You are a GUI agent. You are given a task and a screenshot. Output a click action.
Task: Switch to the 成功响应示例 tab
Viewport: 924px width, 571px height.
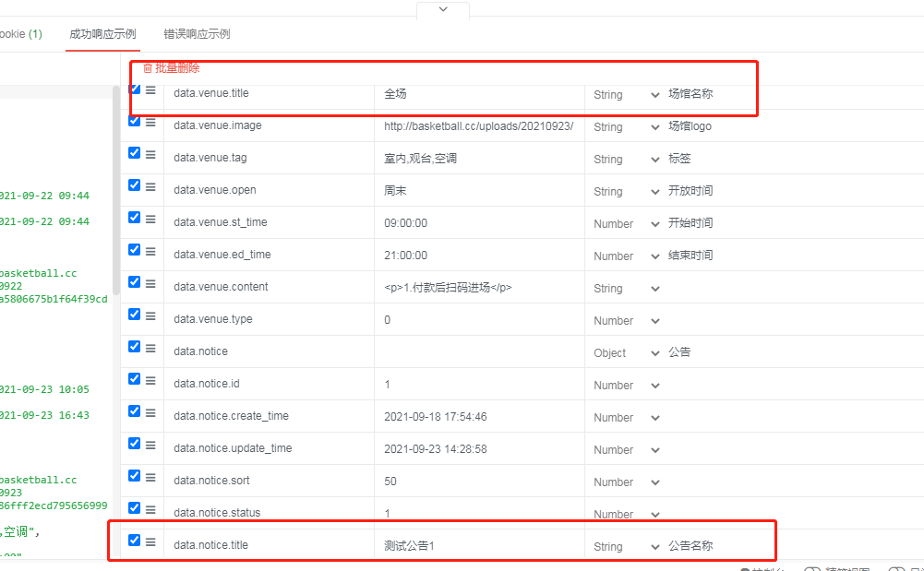(102, 34)
